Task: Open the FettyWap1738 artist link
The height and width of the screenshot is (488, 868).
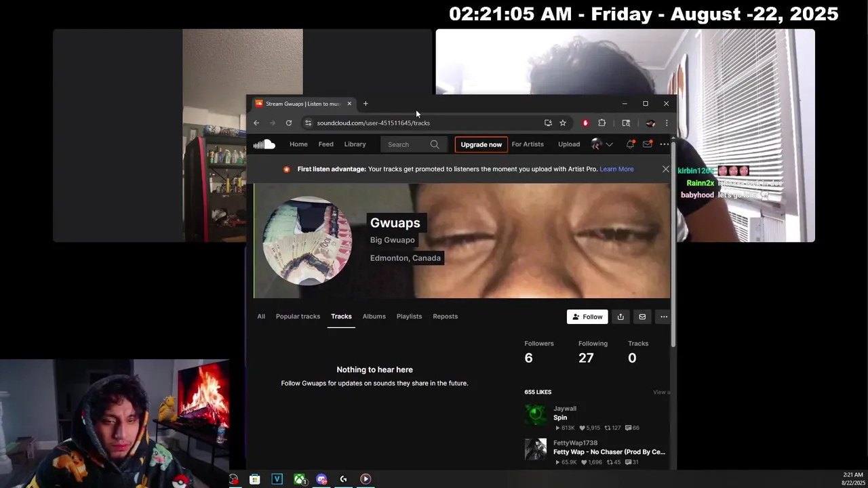Action: (575, 443)
